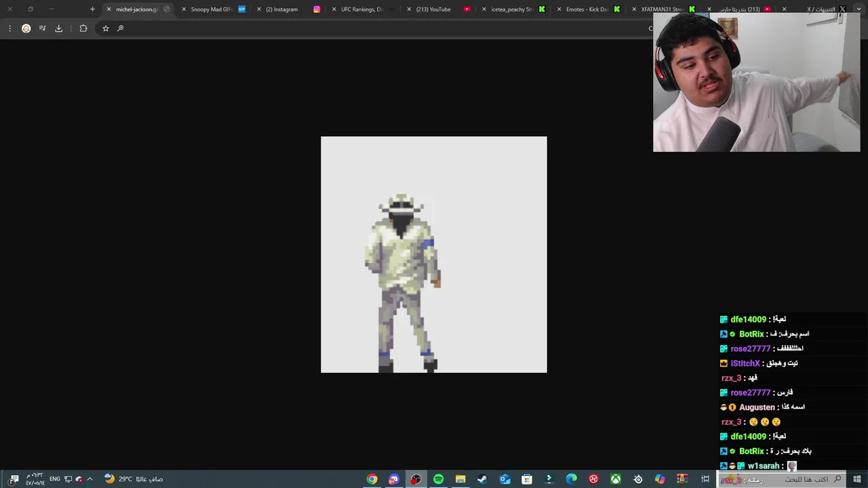The height and width of the screenshot is (488, 868).
Task: Click Augusten username in chat overlay
Action: 757,407
